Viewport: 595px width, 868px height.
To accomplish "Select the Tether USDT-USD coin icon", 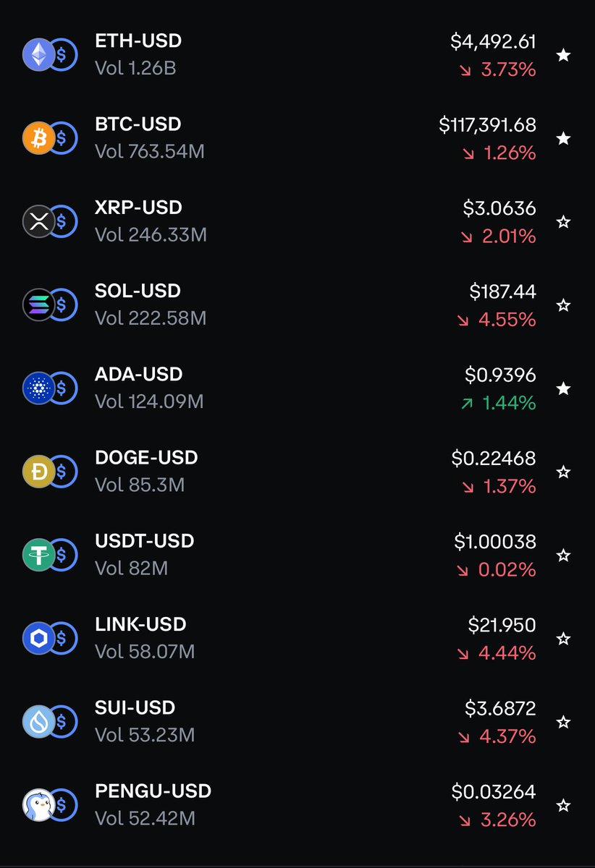I will [40, 555].
